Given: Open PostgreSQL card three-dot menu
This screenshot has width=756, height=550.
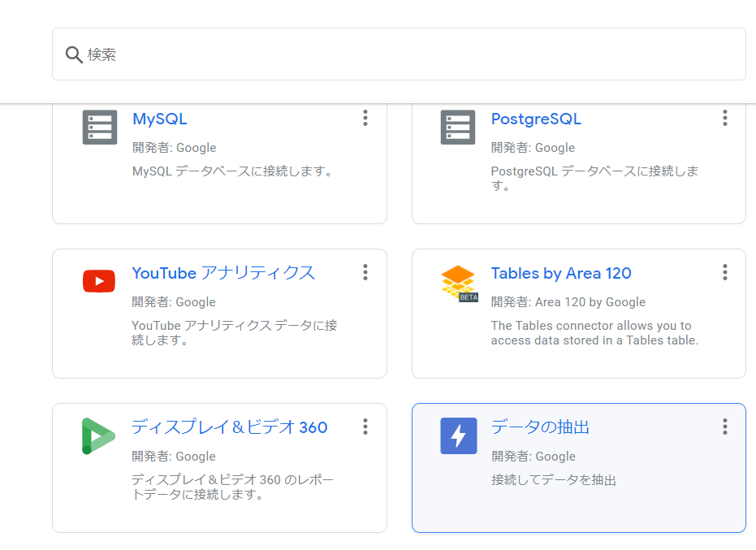Looking at the screenshot, I should pos(724,118).
